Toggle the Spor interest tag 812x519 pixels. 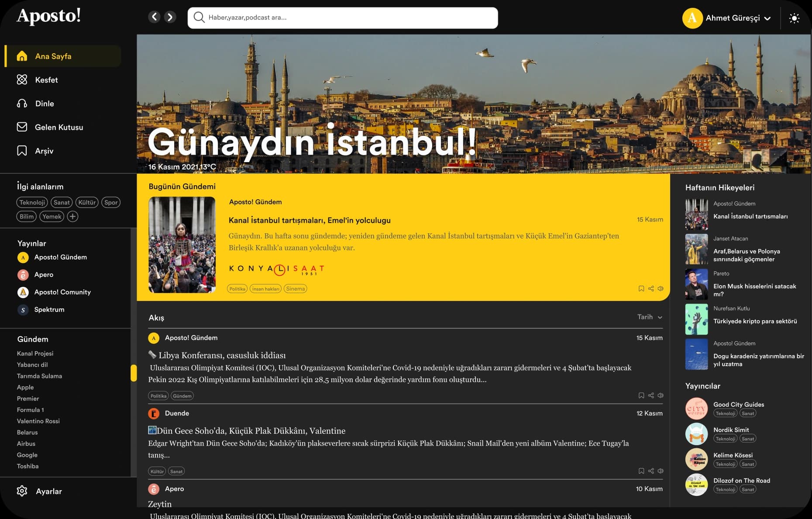click(111, 202)
